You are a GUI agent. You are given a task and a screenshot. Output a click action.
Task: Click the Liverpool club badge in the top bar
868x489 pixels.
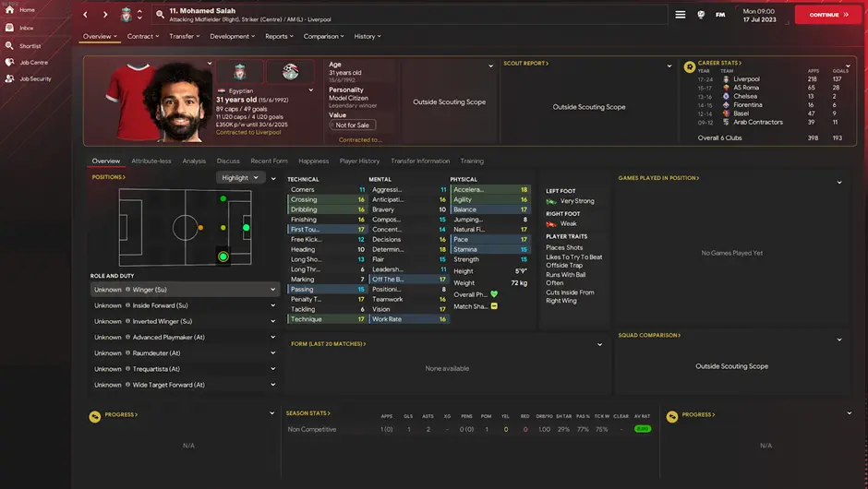(x=127, y=15)
